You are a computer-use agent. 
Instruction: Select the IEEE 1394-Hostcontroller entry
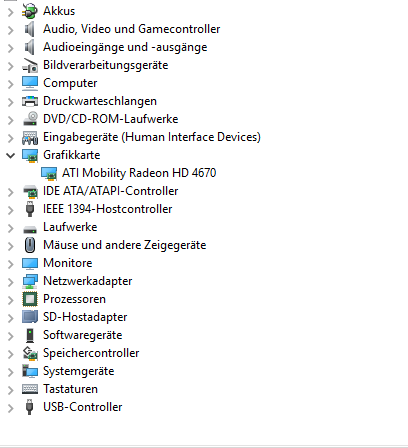(108, 209)
